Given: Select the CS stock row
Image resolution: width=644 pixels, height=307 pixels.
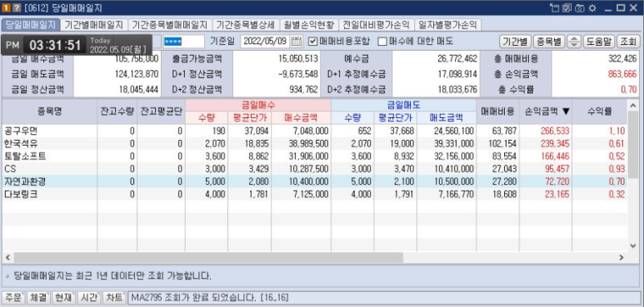Looking at the screenshot, I should [314, 169].
